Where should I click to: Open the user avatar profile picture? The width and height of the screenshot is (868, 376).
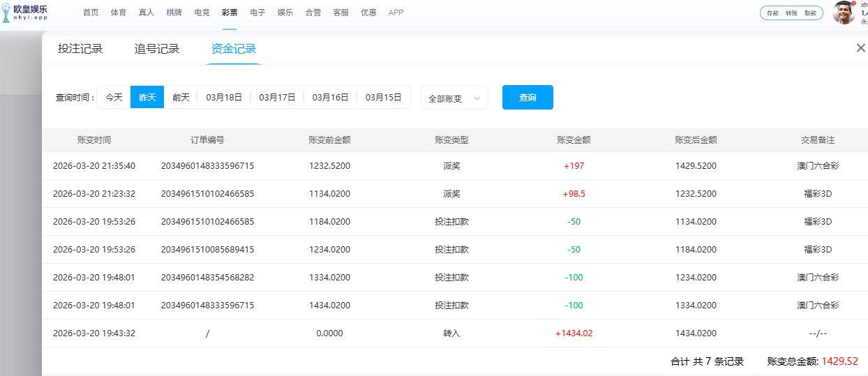coord(844,13)
